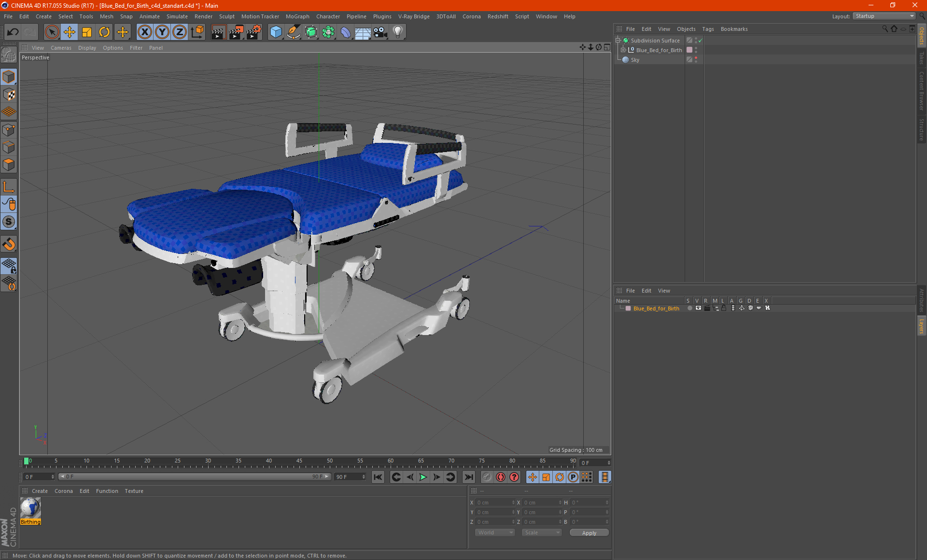The image size is (927, 560).
Task: Open the Objects vertical tab
Action: (922, 36)
